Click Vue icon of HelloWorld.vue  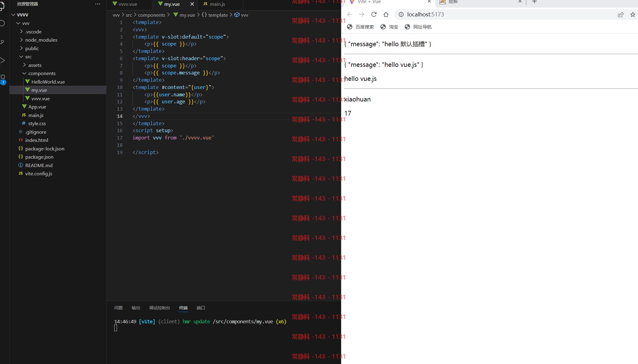pos(27,81)
